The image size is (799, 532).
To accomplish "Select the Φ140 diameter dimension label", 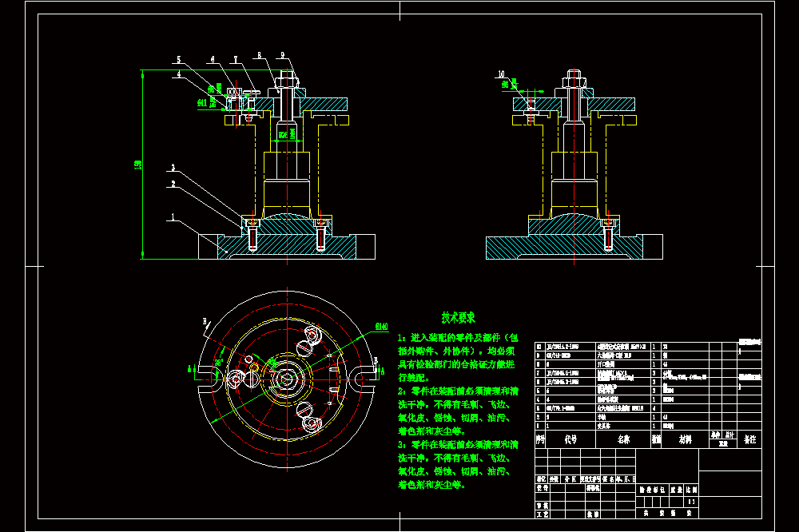I will (382, 327).
